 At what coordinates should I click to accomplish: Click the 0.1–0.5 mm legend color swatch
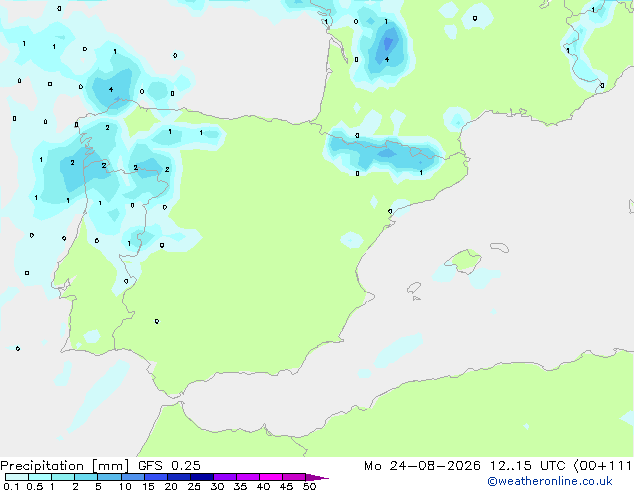pyautogui.click(x=17, y=477)
